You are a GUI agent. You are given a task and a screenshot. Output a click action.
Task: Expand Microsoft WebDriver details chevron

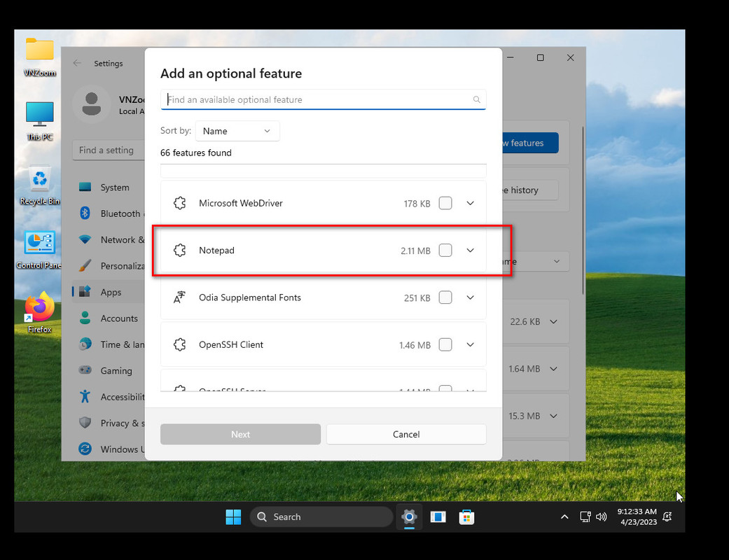coord(471,203)
